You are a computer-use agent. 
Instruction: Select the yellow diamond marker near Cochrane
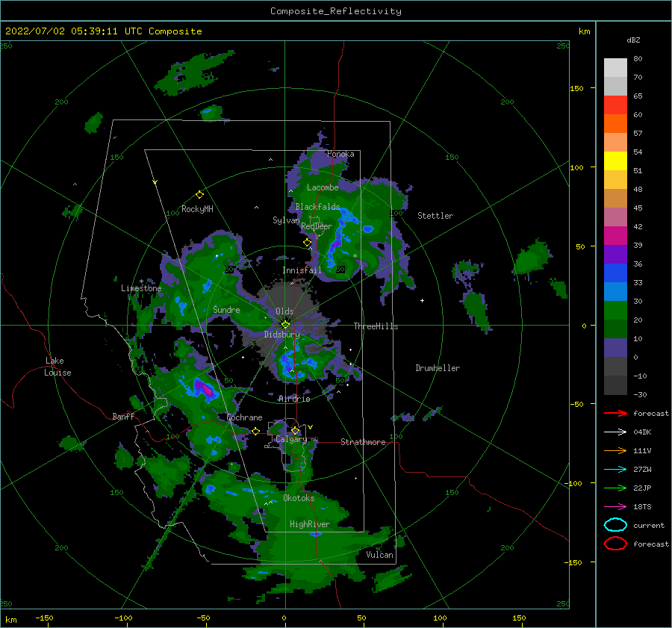(256, 431)
